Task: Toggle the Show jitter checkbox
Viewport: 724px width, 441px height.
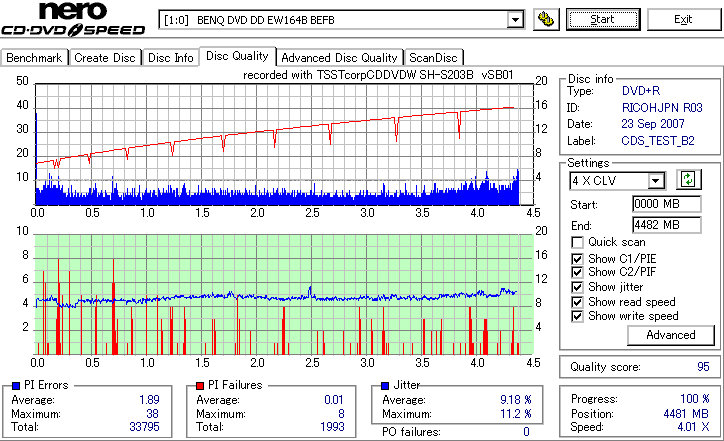Action: (x=577, y=287)
